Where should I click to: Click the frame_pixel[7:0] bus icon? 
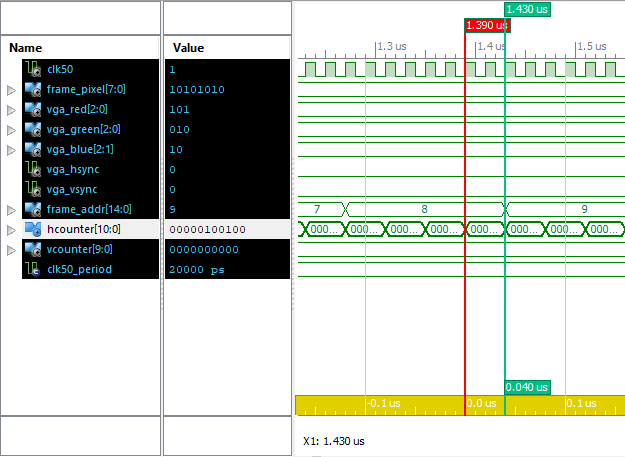coord(33,89)
